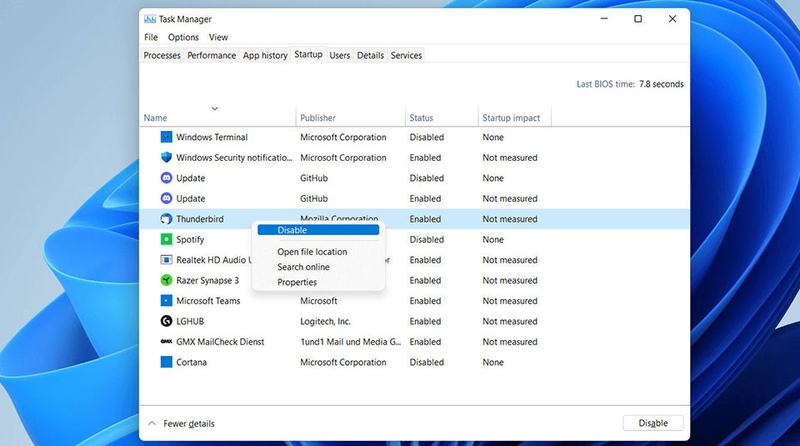Open the File menu
Screen dimensions: 800x446
pos(151,37)
